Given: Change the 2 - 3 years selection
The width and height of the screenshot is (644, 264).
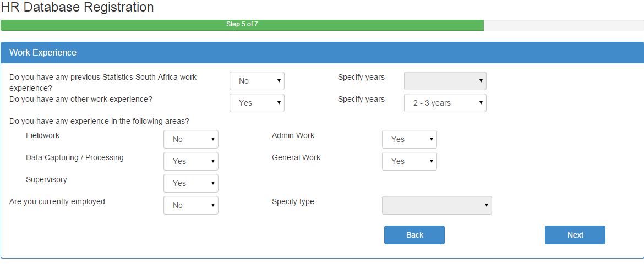Looking at the screenshot, I should click(x=445, y=103).
